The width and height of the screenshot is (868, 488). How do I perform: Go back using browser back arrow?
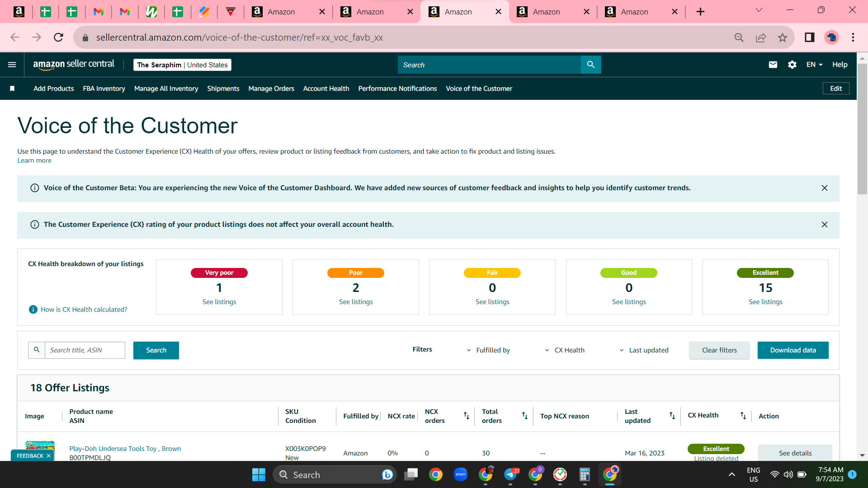15,38
